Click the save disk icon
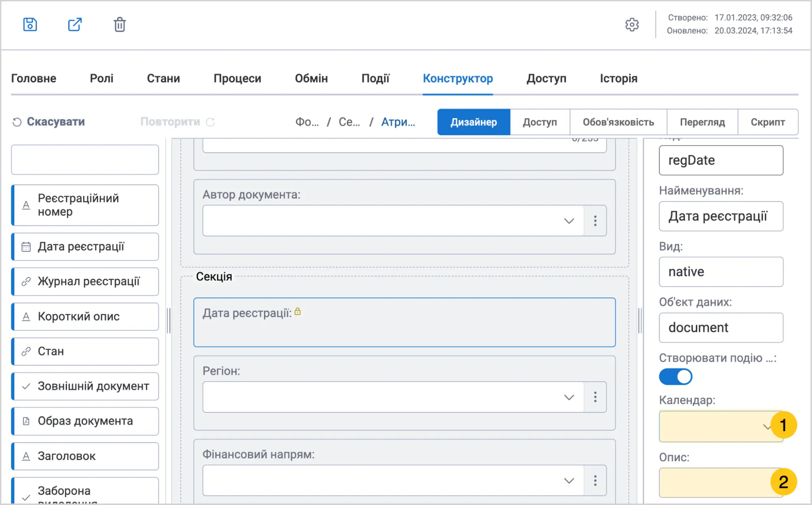Viewport: 812px width, 505px height. coord(30,24)
